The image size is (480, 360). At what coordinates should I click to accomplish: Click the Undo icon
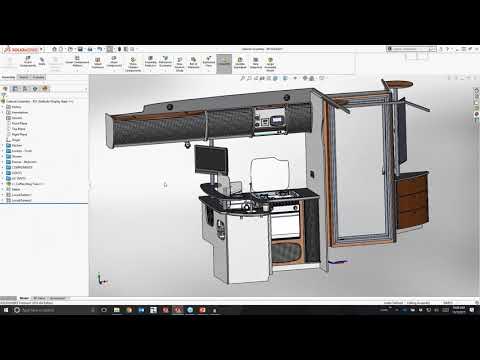point(99,49)
